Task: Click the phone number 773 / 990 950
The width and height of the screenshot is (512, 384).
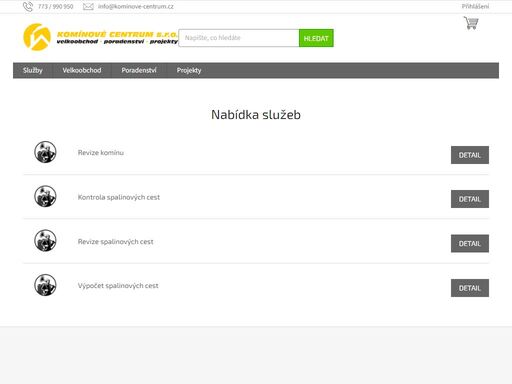Action: (x=55, y=6)
